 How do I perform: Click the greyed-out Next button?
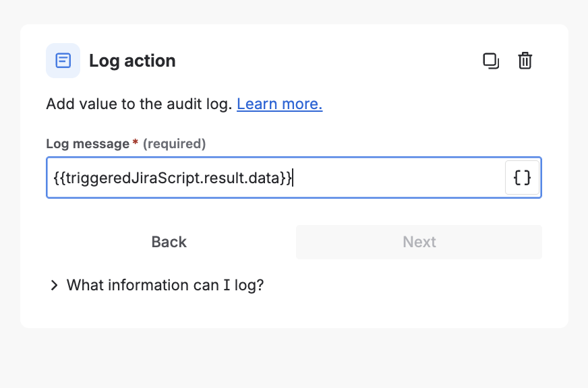tap(419, 242)
